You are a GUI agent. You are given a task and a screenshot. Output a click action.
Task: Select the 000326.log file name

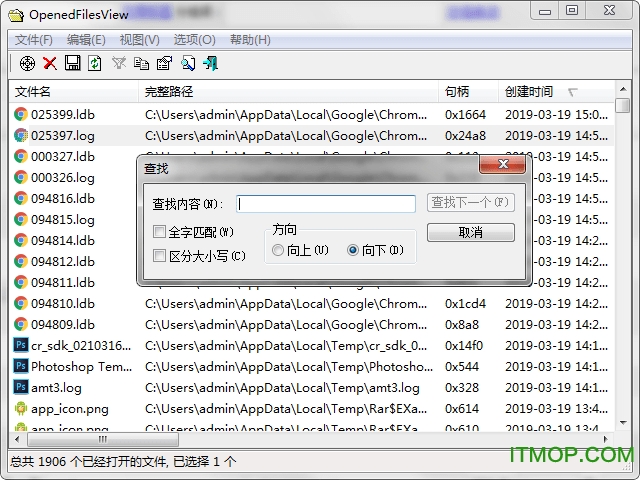tap(63, 178)
